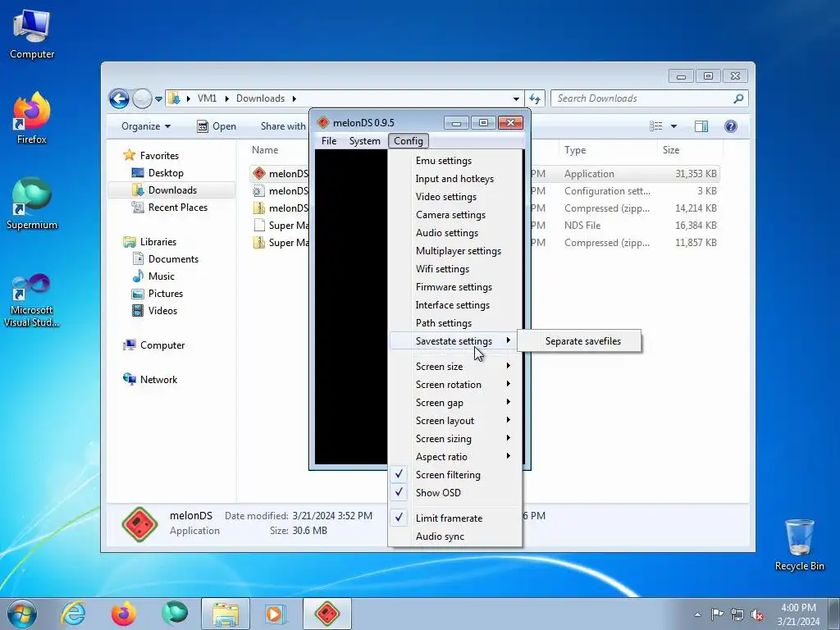Select Desktop under Favorites
This screenshot has height=630, width=840.
[166, 173]
